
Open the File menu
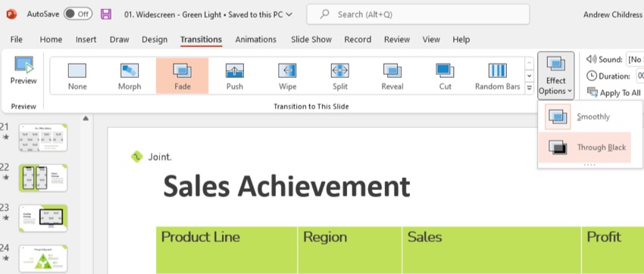(17, 39)
